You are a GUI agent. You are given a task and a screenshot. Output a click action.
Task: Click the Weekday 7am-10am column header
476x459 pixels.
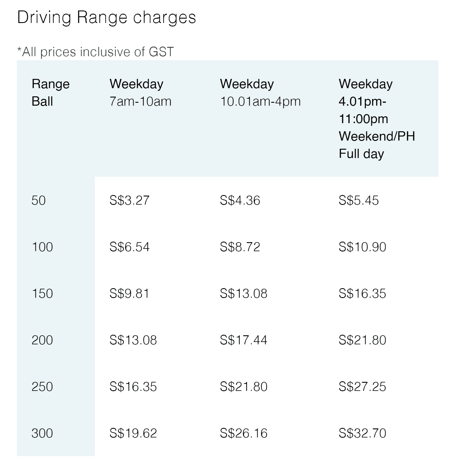(x=140, y=93)
